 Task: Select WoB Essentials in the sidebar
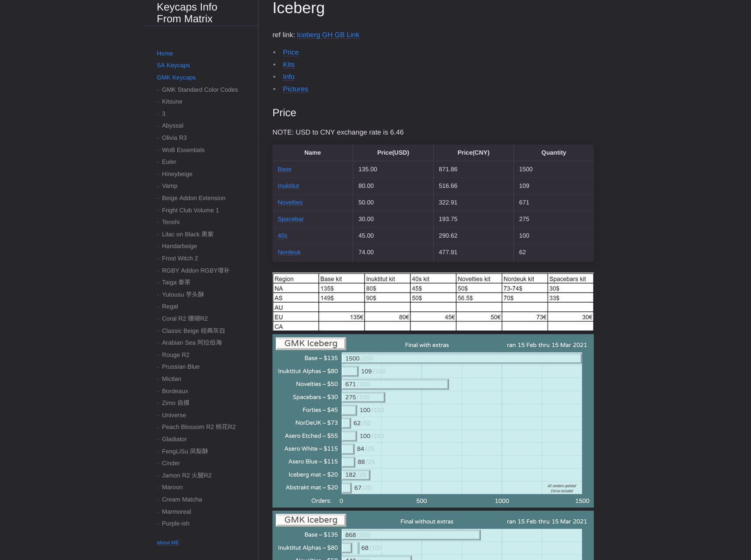point(183,150)
